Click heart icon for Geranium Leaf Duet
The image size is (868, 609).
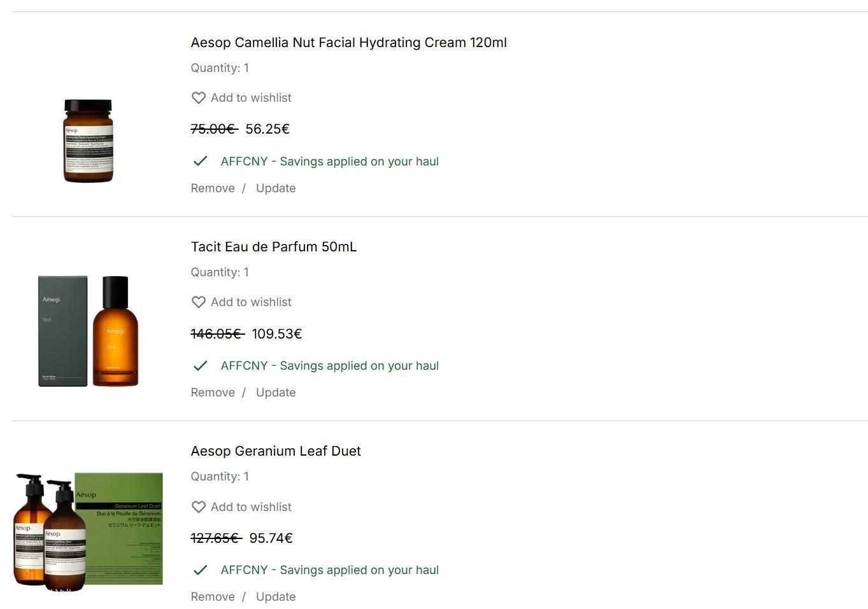(199, 507)
